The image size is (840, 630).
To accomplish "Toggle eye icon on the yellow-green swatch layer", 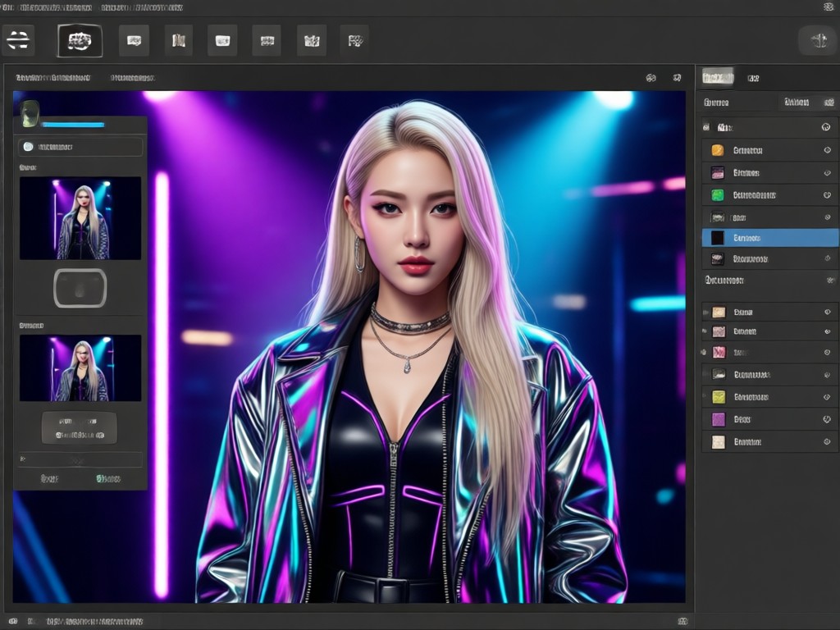I will coord(828,397).
